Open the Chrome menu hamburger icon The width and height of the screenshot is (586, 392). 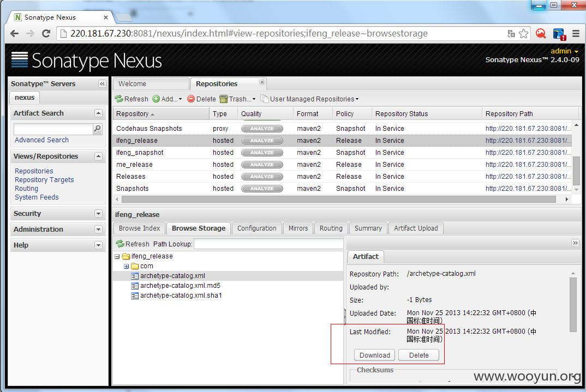[x=576, y=34]
